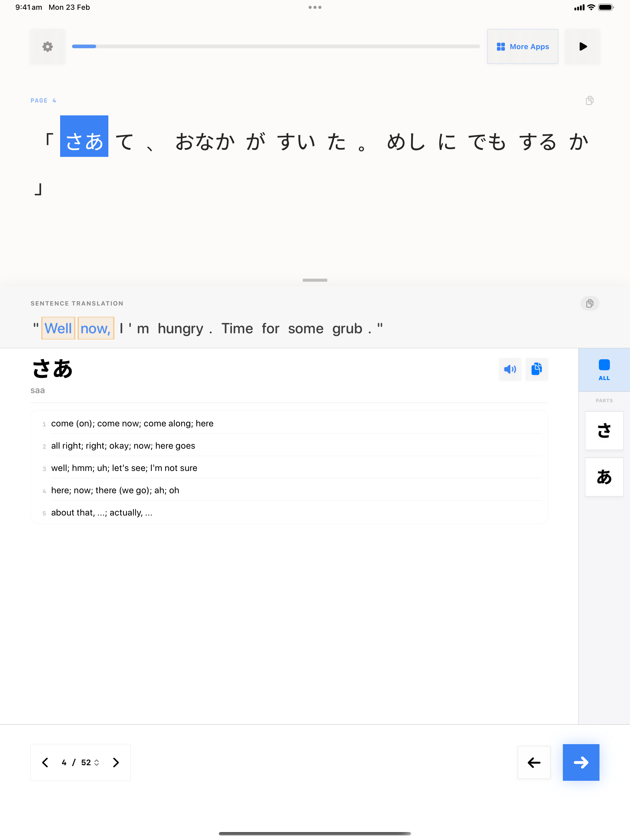Click the reading progress bar
The height and width of the screenshot is (840, 630).
pyautogui.click(x=276, y=47)
